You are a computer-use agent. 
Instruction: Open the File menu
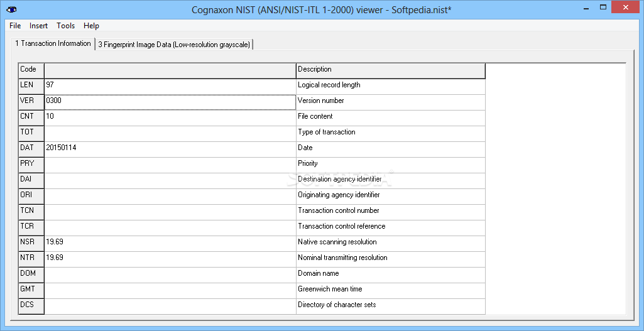pos(15,26)
